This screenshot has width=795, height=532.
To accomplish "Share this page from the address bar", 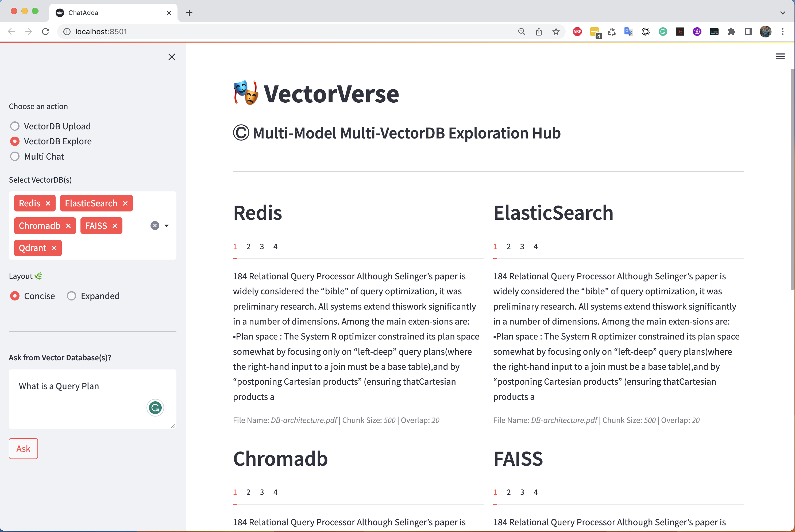I will point(539,32).
